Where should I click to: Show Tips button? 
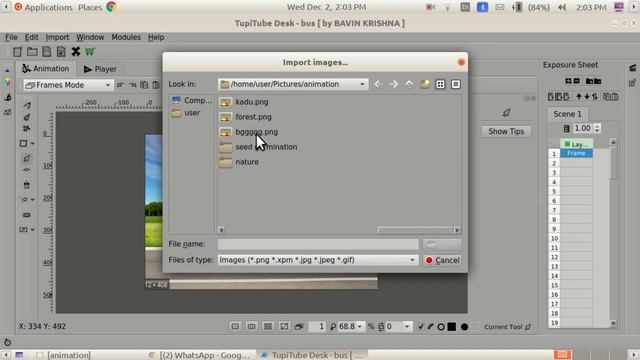point(506,131)
